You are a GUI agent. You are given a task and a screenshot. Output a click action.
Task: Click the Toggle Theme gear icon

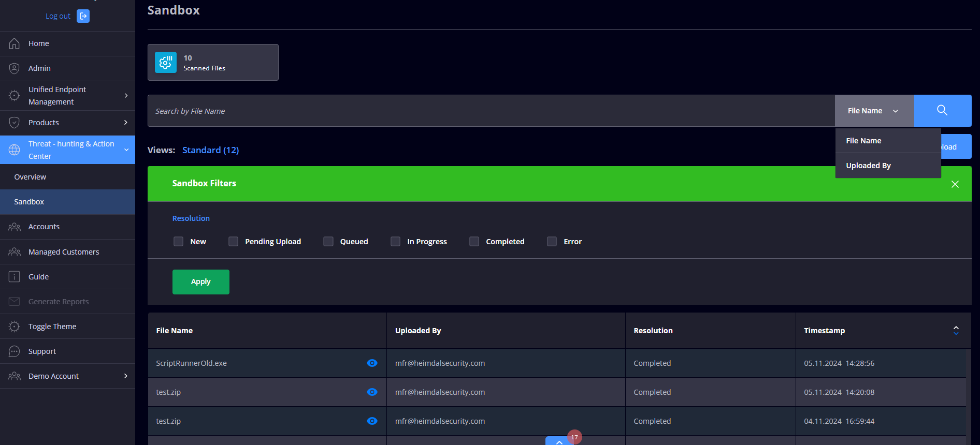point(15,327)
